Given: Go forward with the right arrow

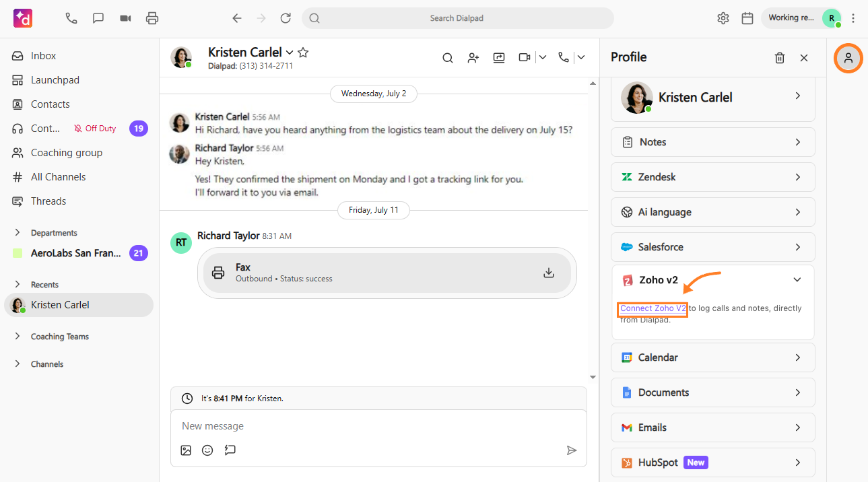Looking at the screenshot, I should tap(261, 18).
